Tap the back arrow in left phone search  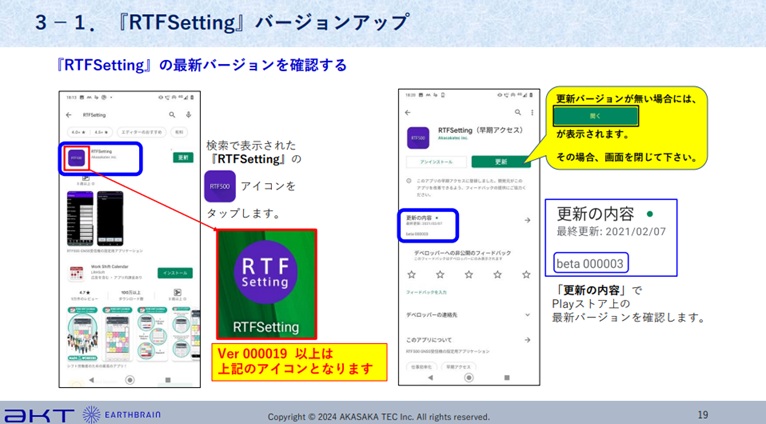pos(69,115)
